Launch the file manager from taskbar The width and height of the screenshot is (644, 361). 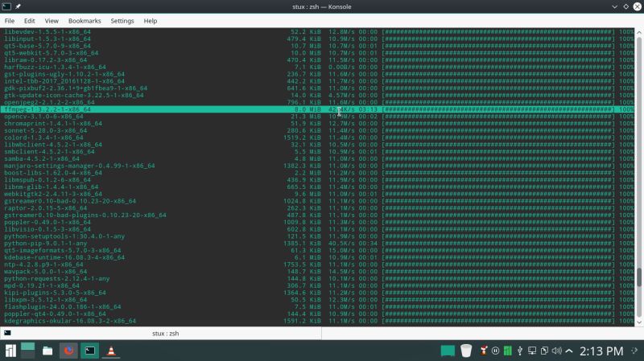pos(47,351)
